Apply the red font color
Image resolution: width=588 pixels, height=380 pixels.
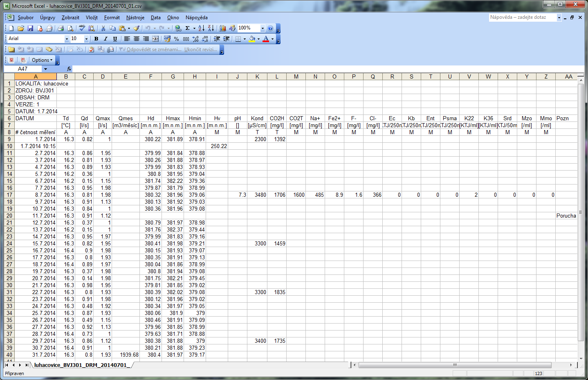pos(266,39)
